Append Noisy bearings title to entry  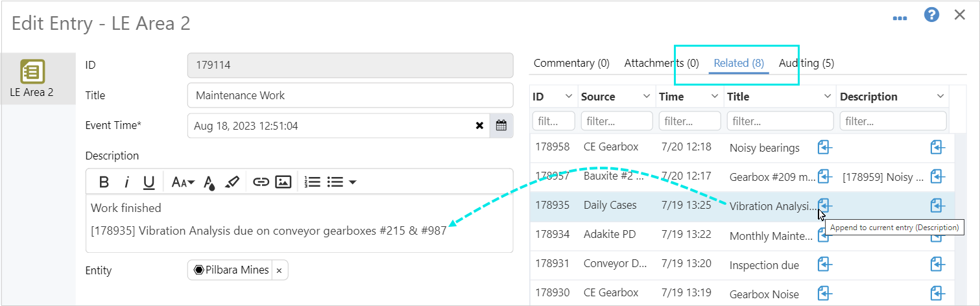[x=824, y=147]
